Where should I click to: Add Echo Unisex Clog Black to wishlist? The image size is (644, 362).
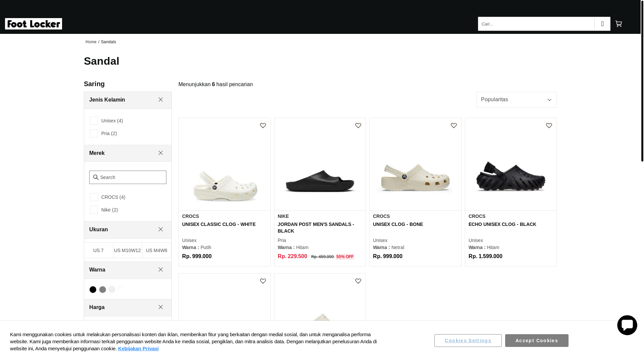pyautogui.click(x=549, y=126)
